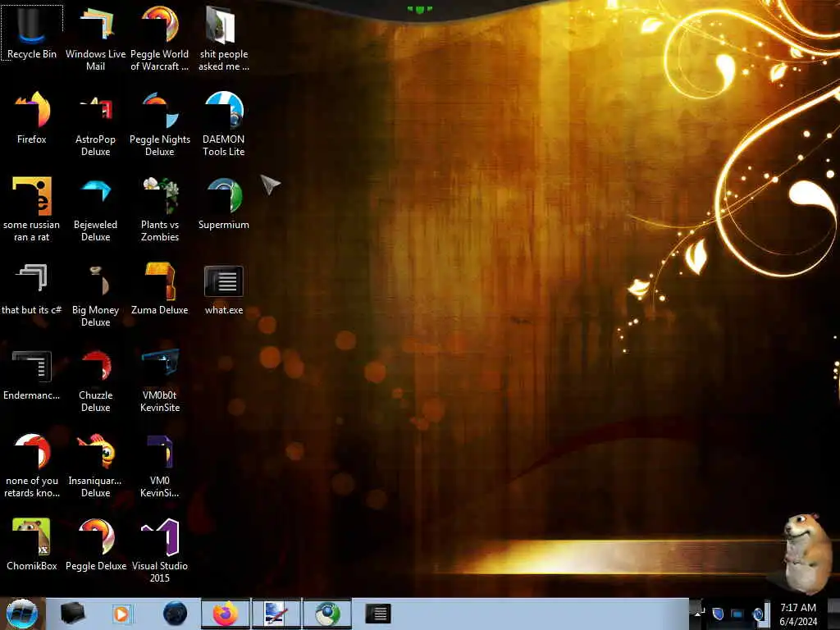
Task: Open Visual Studio 2015 shortcut
Action: [160, 550]
